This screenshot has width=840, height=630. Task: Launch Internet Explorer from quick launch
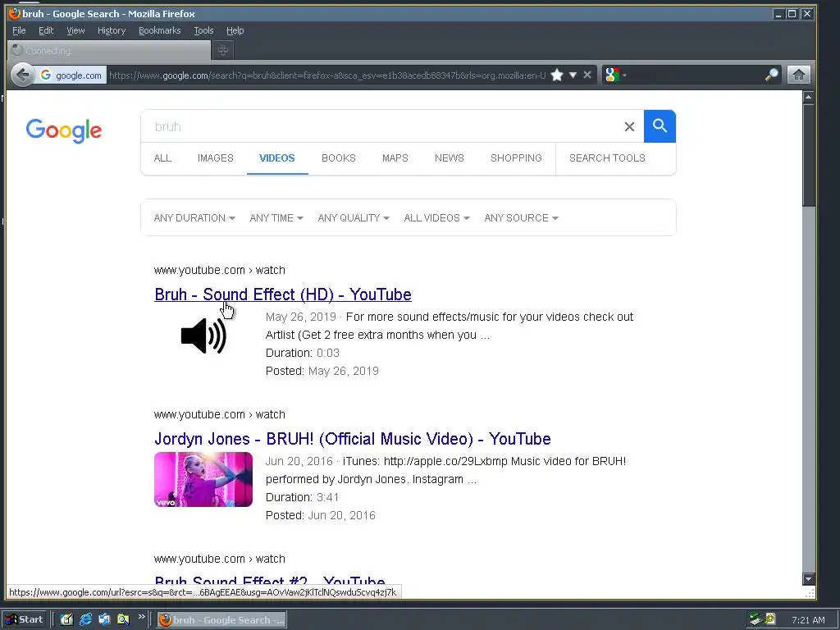85,620
